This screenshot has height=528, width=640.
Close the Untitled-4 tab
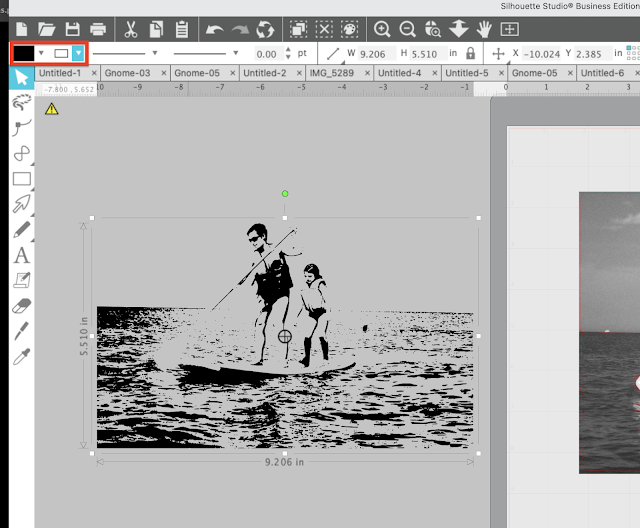point(435,73)
